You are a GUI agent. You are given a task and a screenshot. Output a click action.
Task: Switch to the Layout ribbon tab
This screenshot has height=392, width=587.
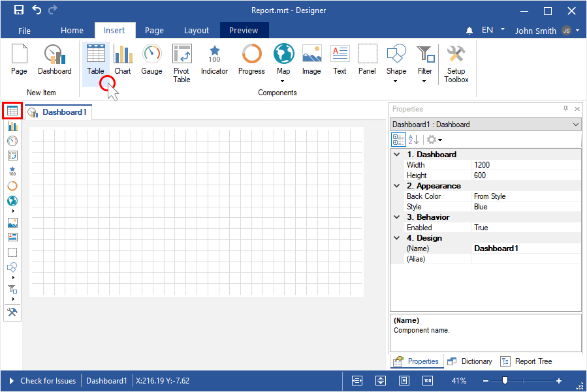[197, 31]
